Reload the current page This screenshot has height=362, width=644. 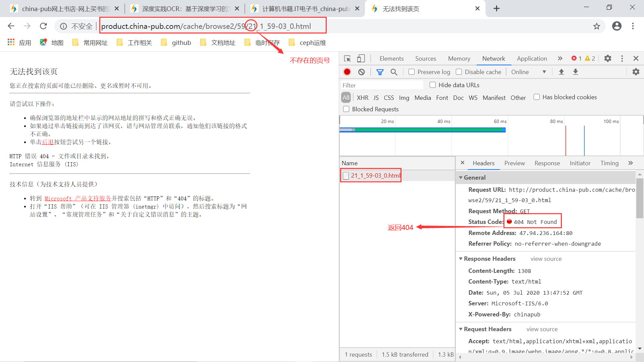(x=43, y=26)
